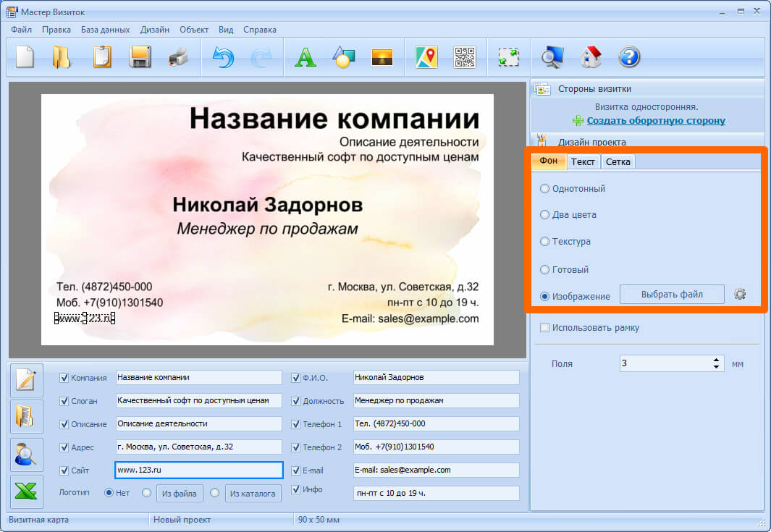Select the Однотонный background radio button

click(545, 189)
